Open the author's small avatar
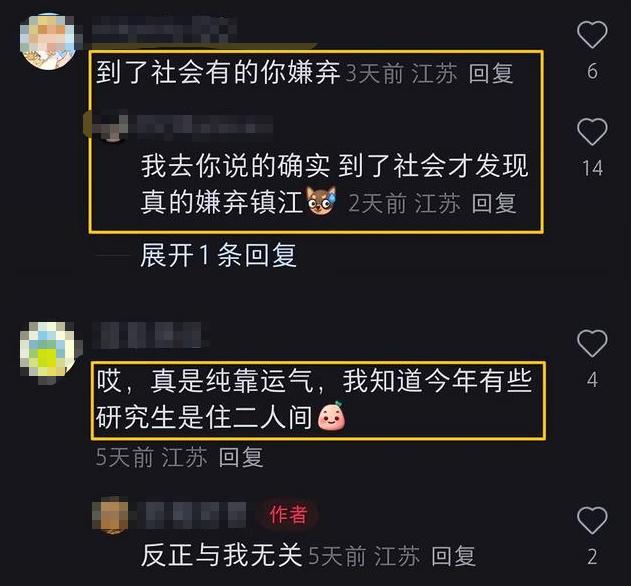 pyautogui.click(x=110, y=515)
